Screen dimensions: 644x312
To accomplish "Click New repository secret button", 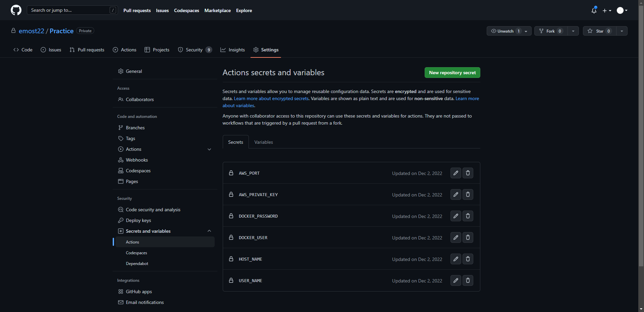I will click(x=452, y=73).
